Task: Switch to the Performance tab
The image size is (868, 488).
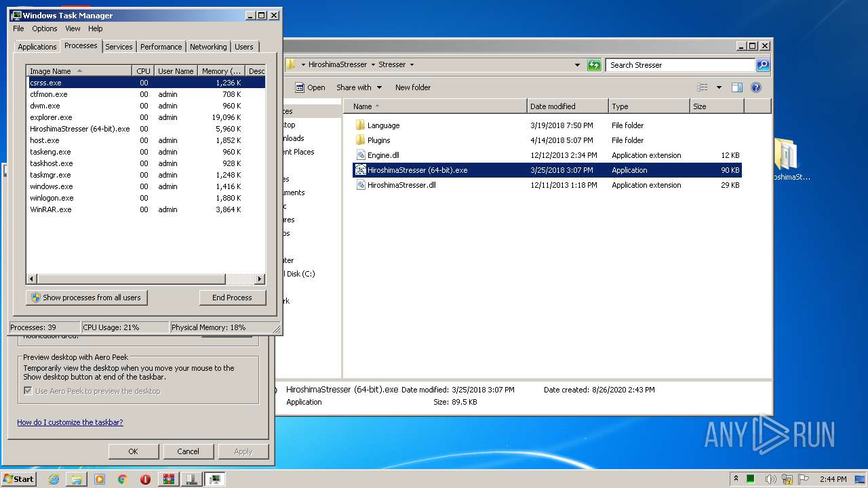Action: pos(161,47)
